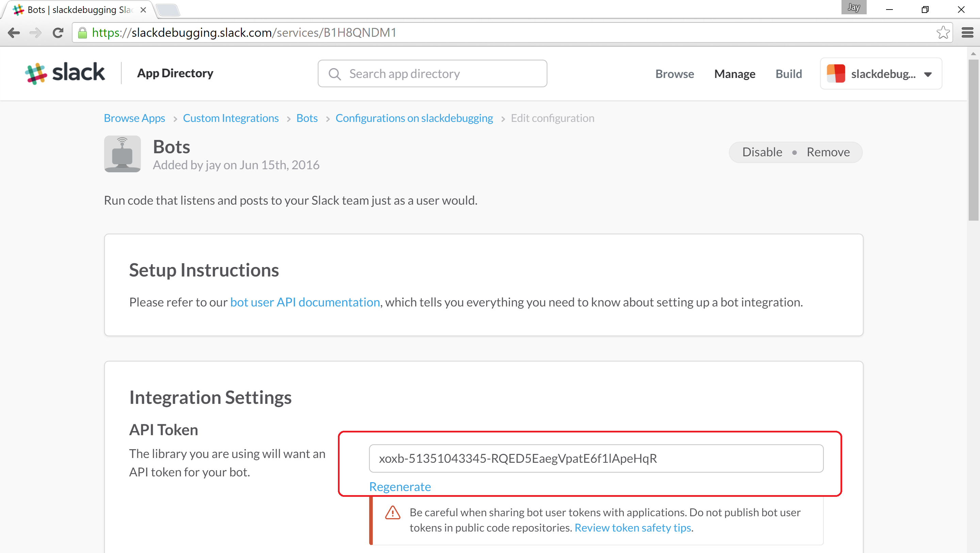Open the Chrome hamburger menu

pyautogui.click(x=967, y=33)
